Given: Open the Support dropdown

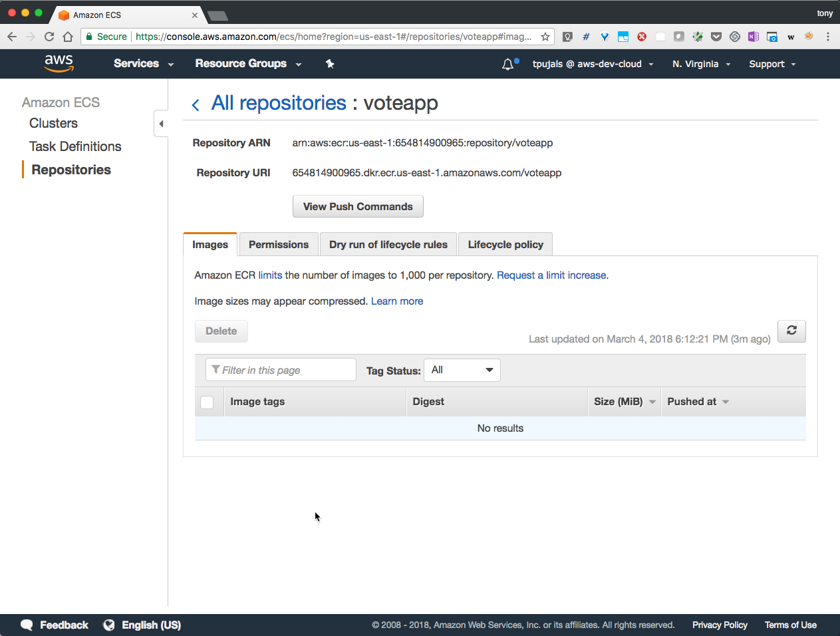Looking at the screenshot, I should point(773,64).
